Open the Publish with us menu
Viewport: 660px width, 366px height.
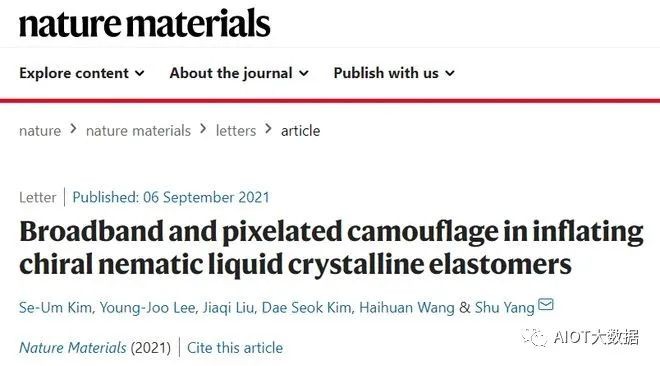coord(394,73)
